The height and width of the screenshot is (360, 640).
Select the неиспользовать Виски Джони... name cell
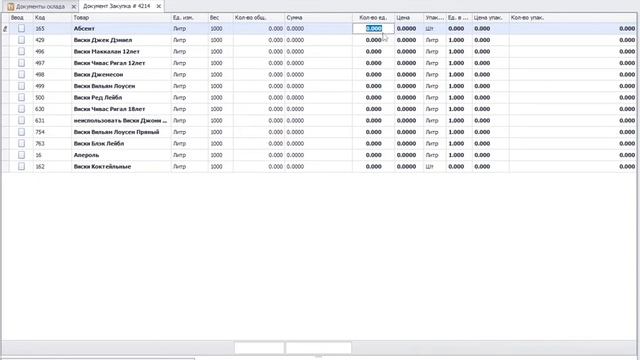coord(122,120)
